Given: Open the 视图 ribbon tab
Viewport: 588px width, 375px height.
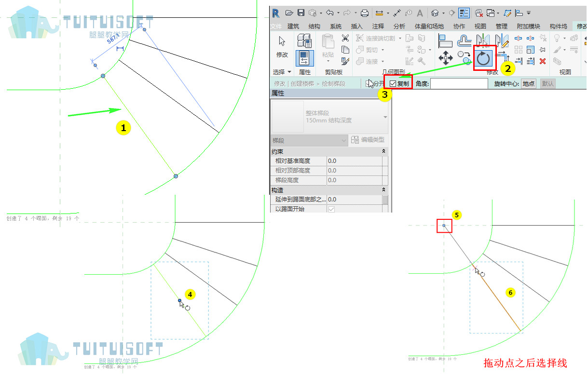Looking at the screenshot, I should click(x=480, y=27).
